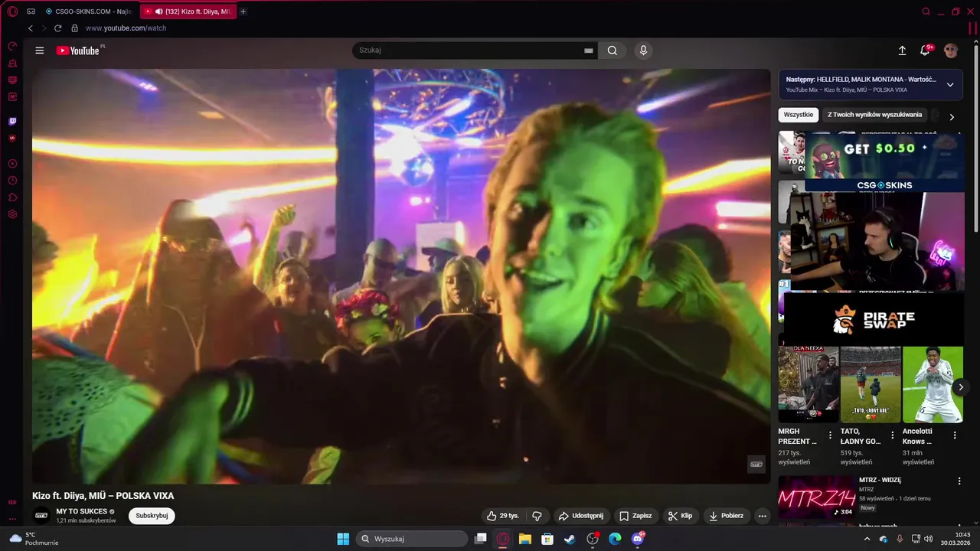Open the Player icon in Opera sidebar
Screen dimensions: 980x551
12,164
